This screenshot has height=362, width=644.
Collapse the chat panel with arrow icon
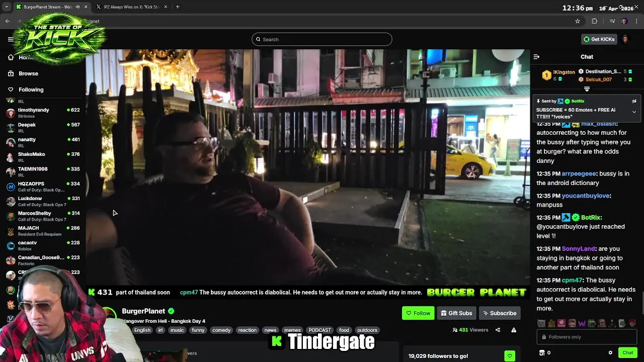536,57
